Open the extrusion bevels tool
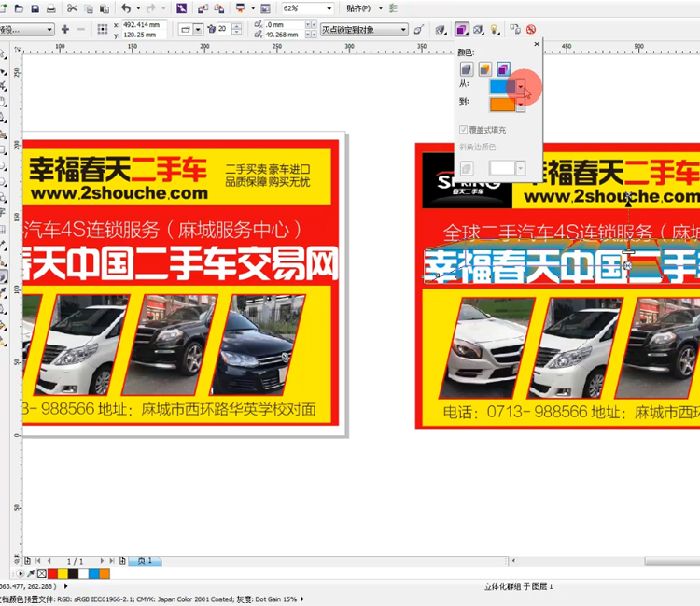Image resolution: width=700 pixels, height=606 pixels. 478,30
